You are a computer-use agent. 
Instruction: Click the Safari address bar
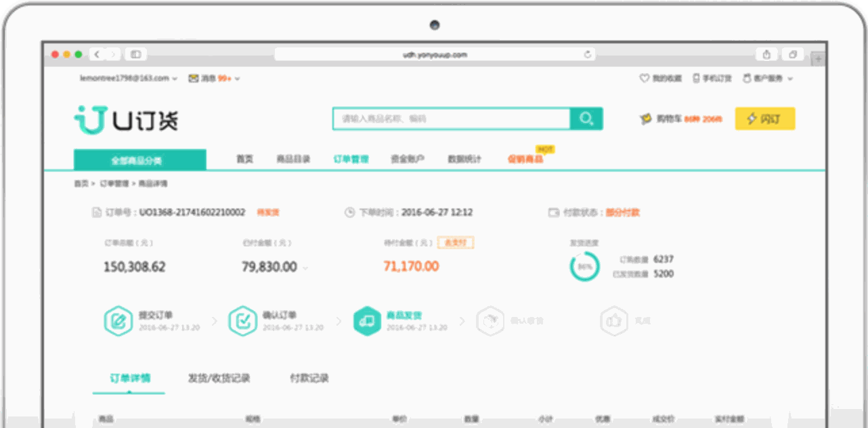(x=435, y=55)
